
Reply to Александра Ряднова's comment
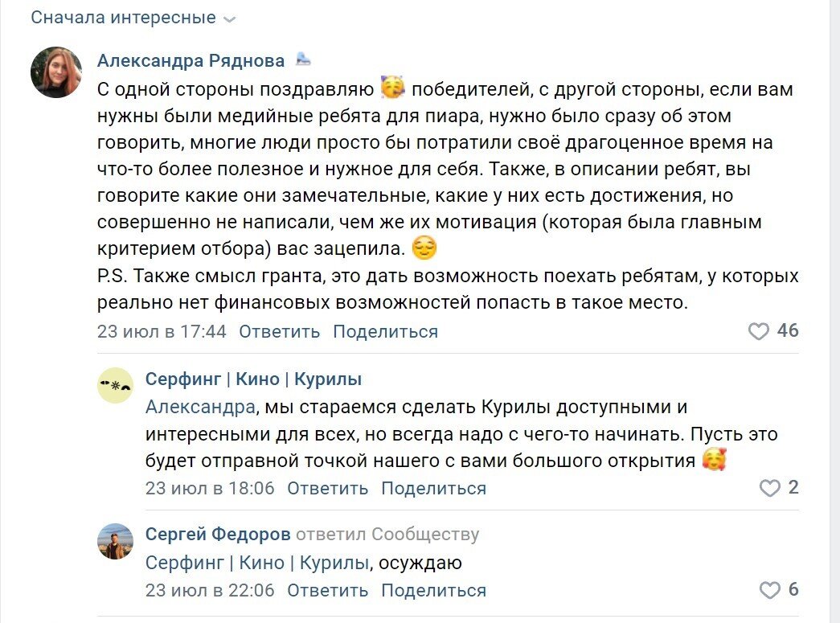(x=278, y=330)
